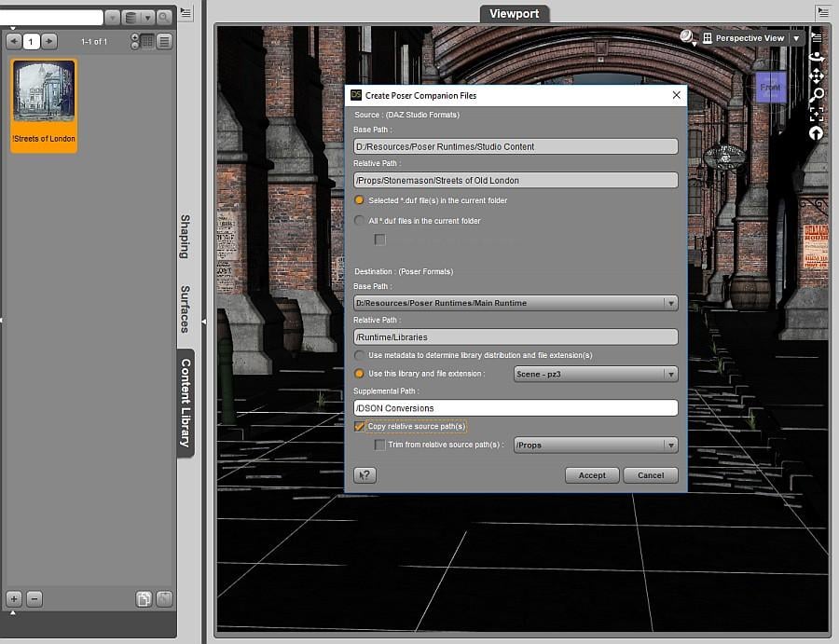
Task: Click the page number 1 field
Action: (x=31, y=41)
